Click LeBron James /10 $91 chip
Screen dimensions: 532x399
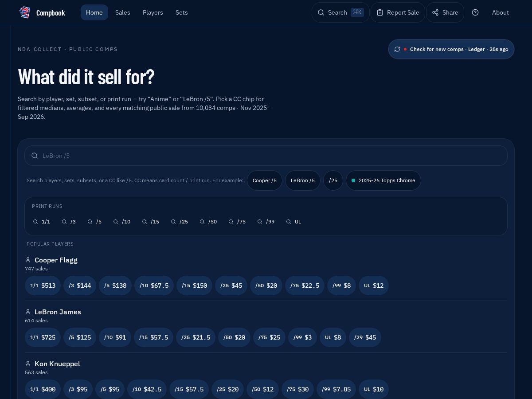coord(115,337)
